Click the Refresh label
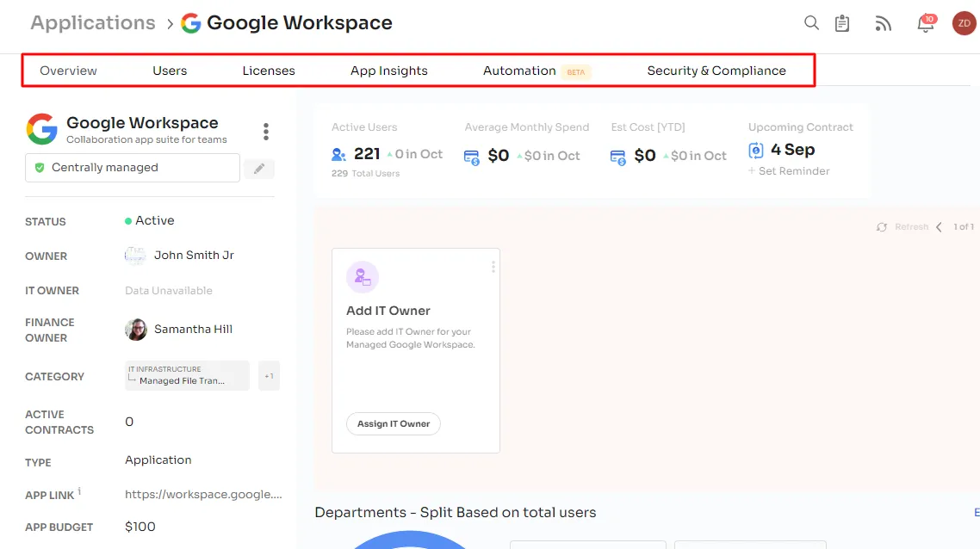Screen dimensions: 980x549 tap(911, 226)
